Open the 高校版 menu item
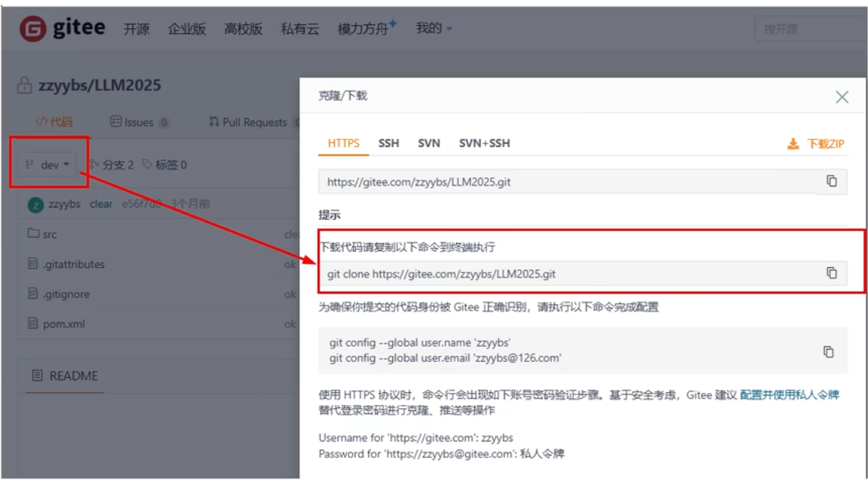Viewport: 868px width, 480px height. pyautogui.click(x=243, y=29)
